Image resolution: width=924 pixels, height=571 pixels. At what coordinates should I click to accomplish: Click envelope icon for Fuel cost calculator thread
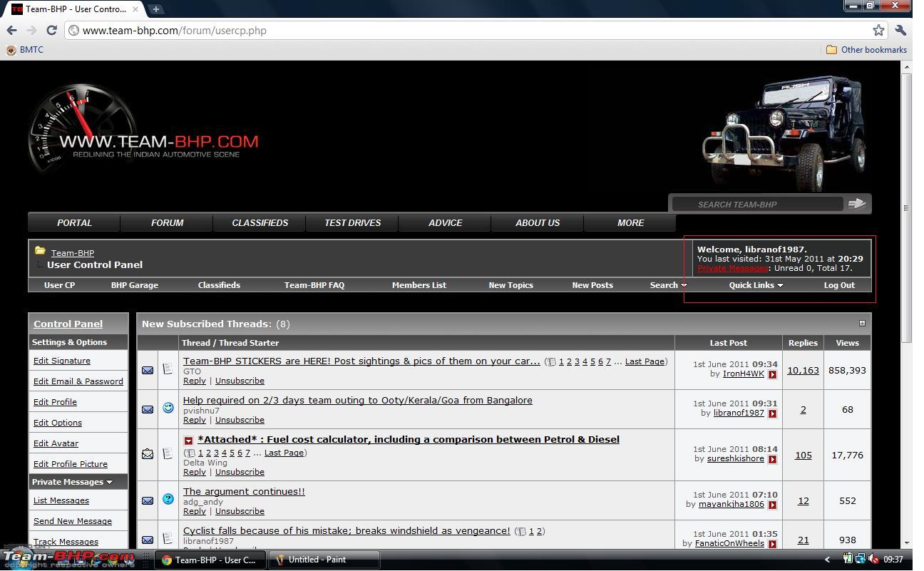(x=148, y=454)
